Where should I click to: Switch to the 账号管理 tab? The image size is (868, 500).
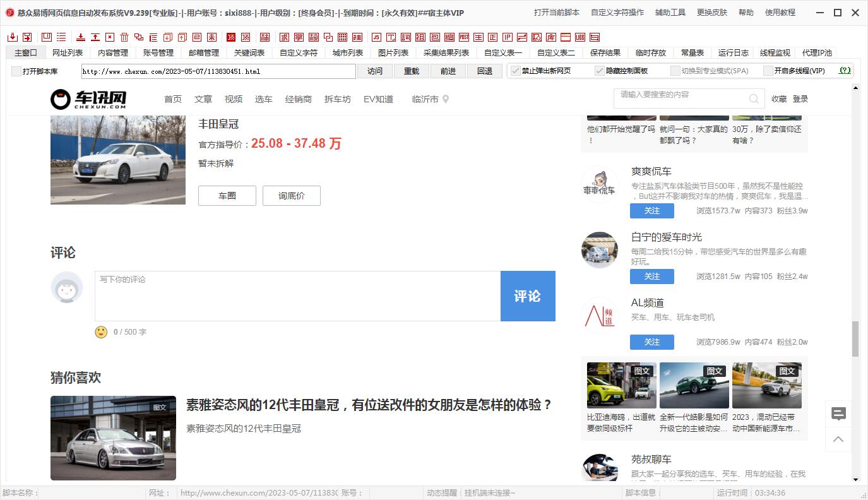point(158,53)
